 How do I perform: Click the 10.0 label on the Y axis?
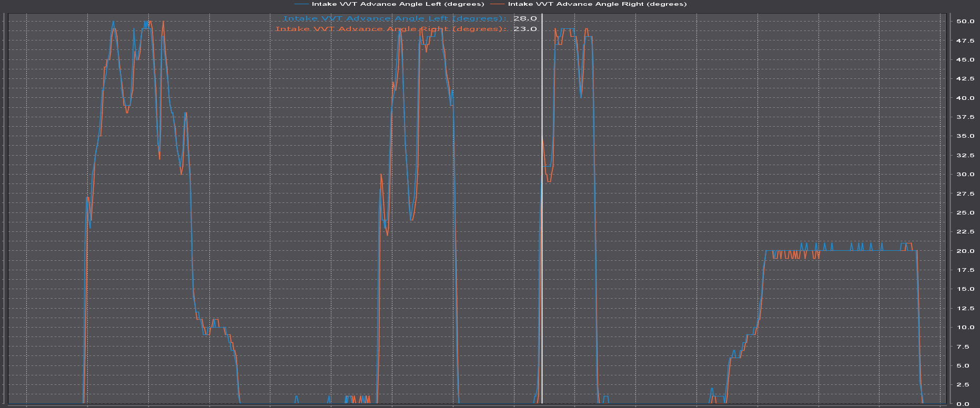coord(965,328)
